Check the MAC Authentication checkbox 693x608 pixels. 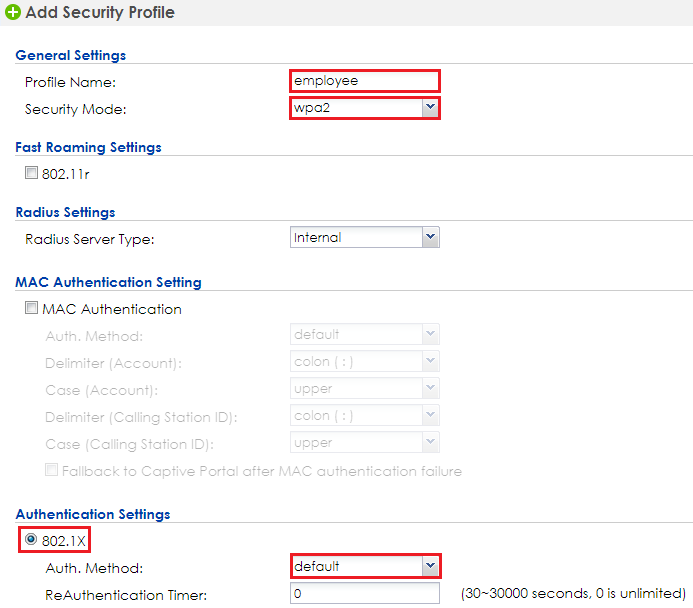click(x=31, y=308)
